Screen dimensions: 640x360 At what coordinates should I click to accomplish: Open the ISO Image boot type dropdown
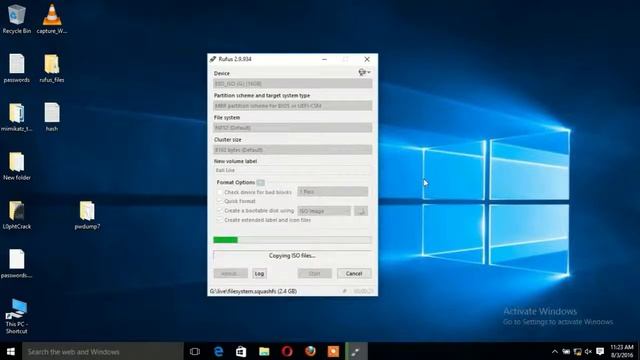[324, 211]
